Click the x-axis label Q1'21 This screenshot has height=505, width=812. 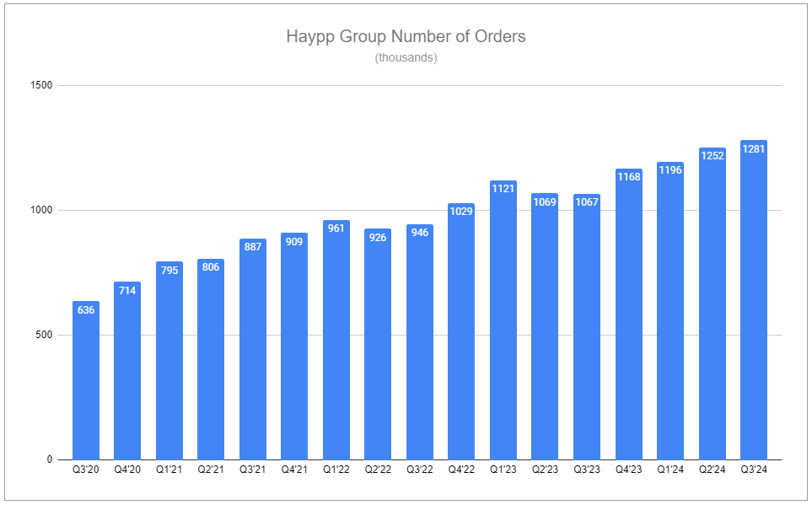(169, 470)
